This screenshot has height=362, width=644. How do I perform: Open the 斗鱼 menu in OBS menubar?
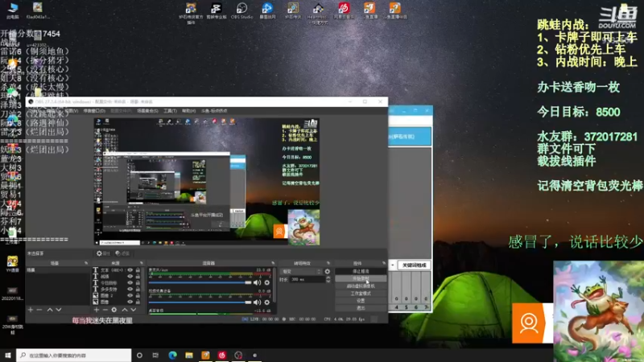[214, 111]
